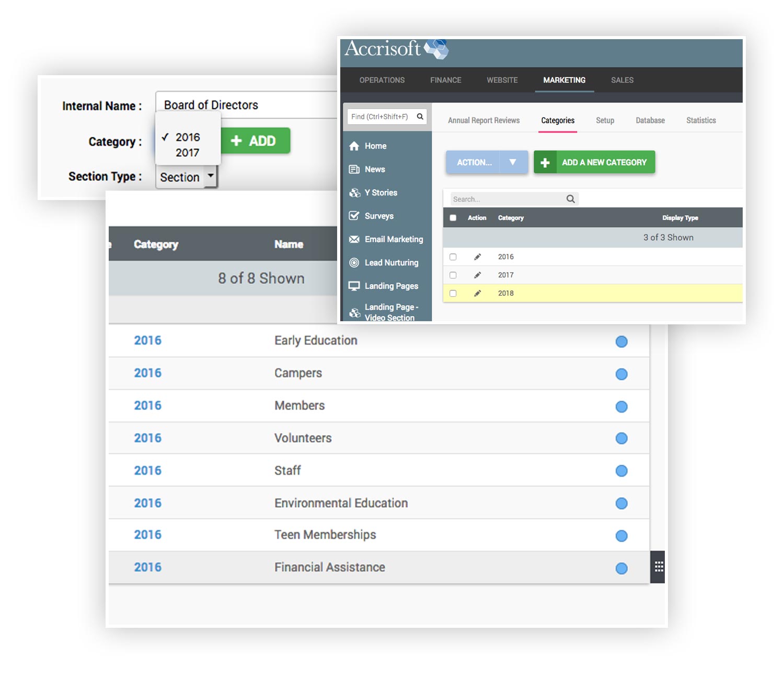Screen dimensions: 784x679
Task: Open the Section Type dropdown
Action: click(210, 177)
